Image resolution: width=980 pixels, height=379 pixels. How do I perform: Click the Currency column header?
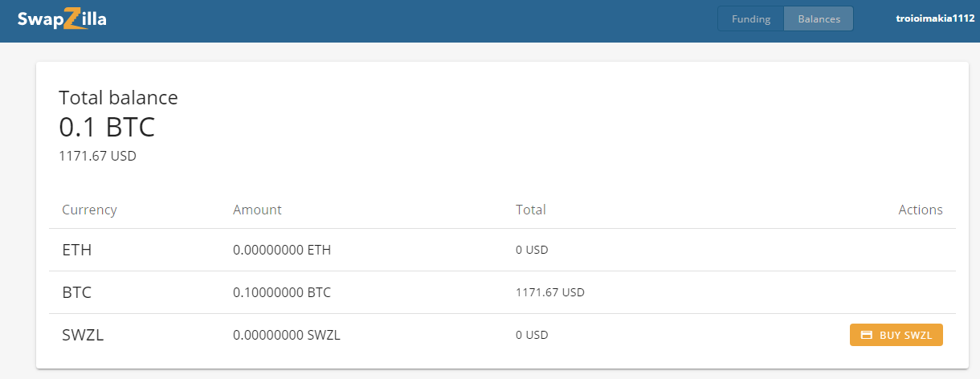tap(89, 210)
